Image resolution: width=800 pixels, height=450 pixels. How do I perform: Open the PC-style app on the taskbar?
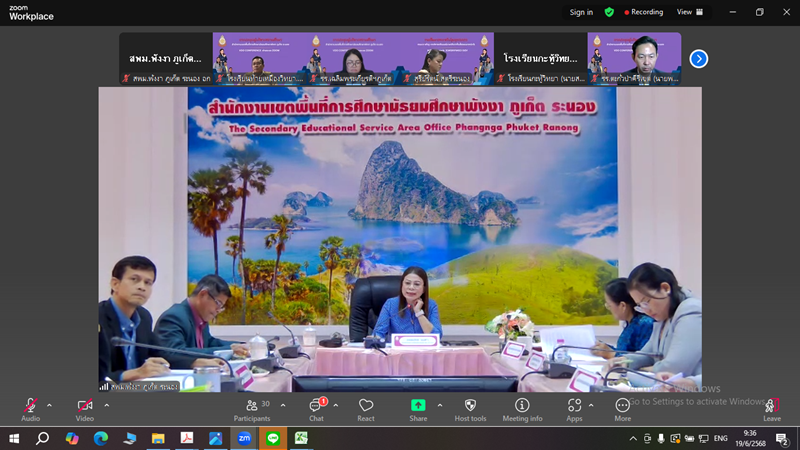[x=130, y=438]
